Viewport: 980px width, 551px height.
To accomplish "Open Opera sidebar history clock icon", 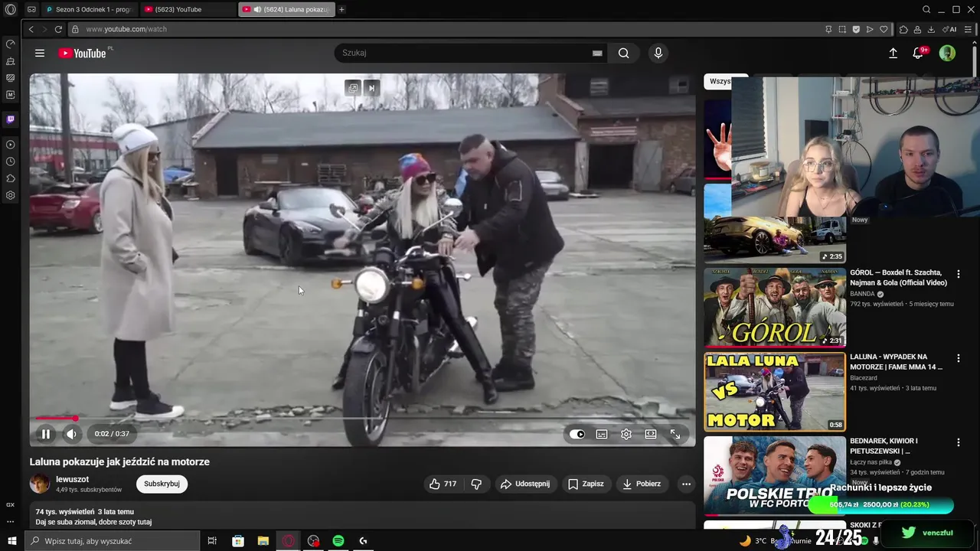I will (x=10, y=161).
